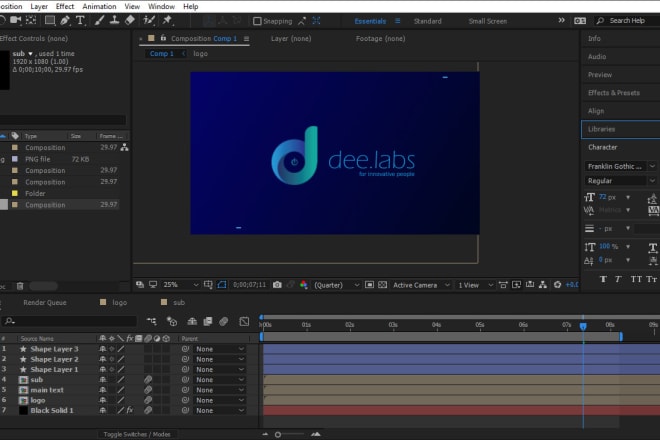
Task: Zoom out timeline with small mountain icon
Action: click(265, 434)
